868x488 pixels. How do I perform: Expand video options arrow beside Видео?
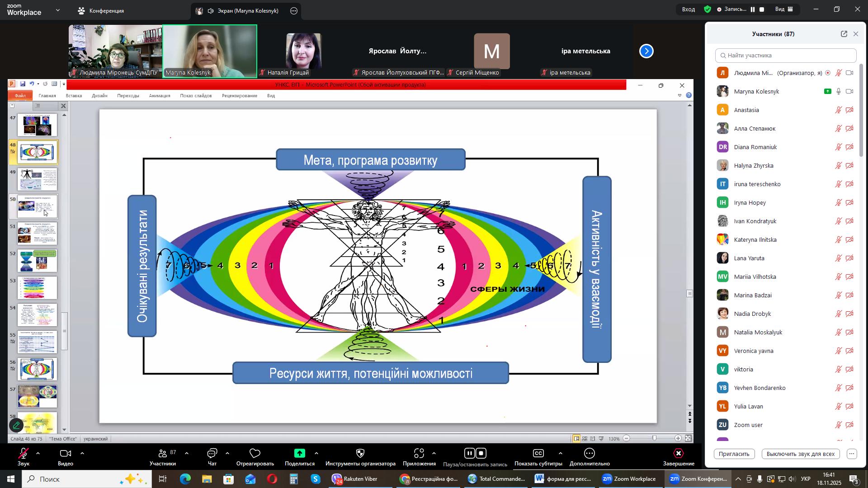[x=82, y=453]
